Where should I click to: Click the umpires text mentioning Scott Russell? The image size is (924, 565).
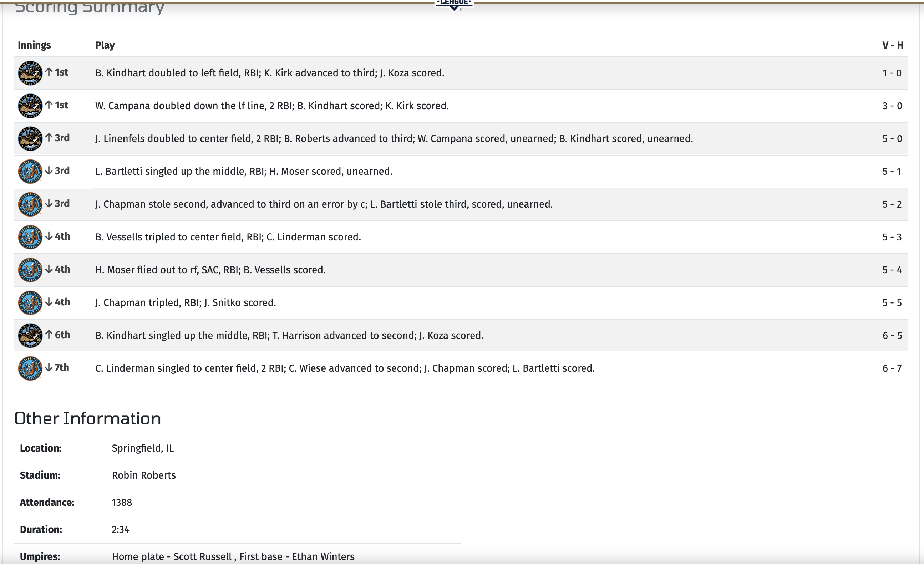(x=233, y=557)
